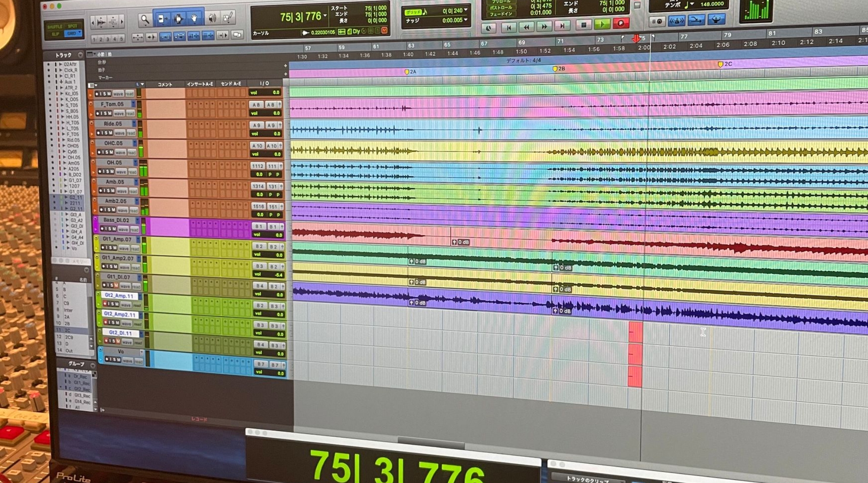This screenshot has width=868, height=483.
Task: Click the MIDI merge arrow button
Action: 696,20
